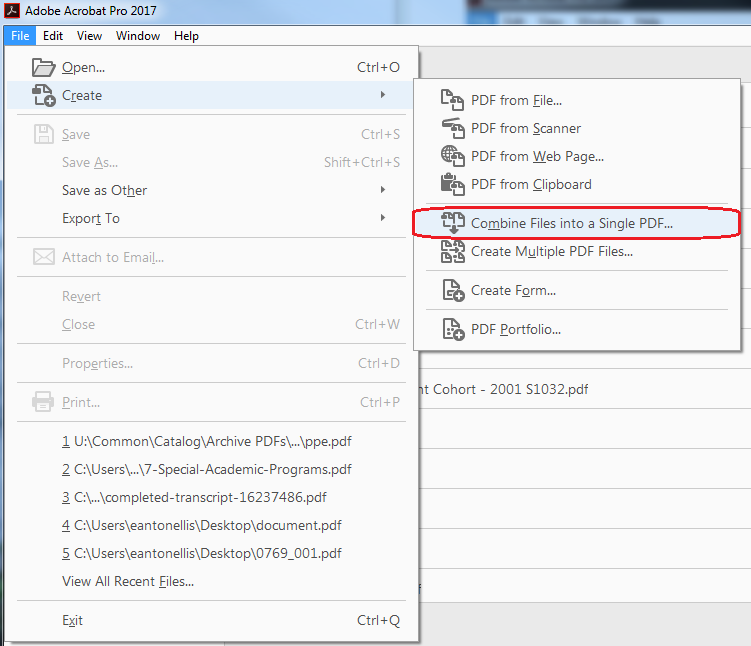Screen dimensions: 751x646
Task: Expand the Create submenu arrow
Action: 383,95
